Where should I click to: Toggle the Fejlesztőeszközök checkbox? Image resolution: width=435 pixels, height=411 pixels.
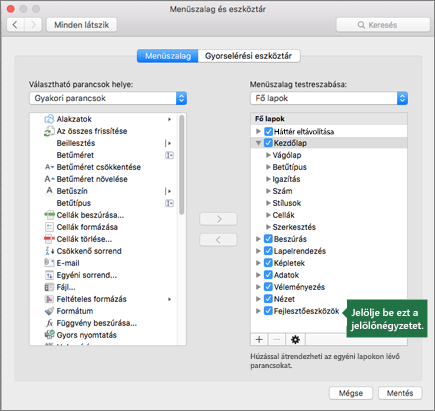pyautogui.click(x=268, y=311)
